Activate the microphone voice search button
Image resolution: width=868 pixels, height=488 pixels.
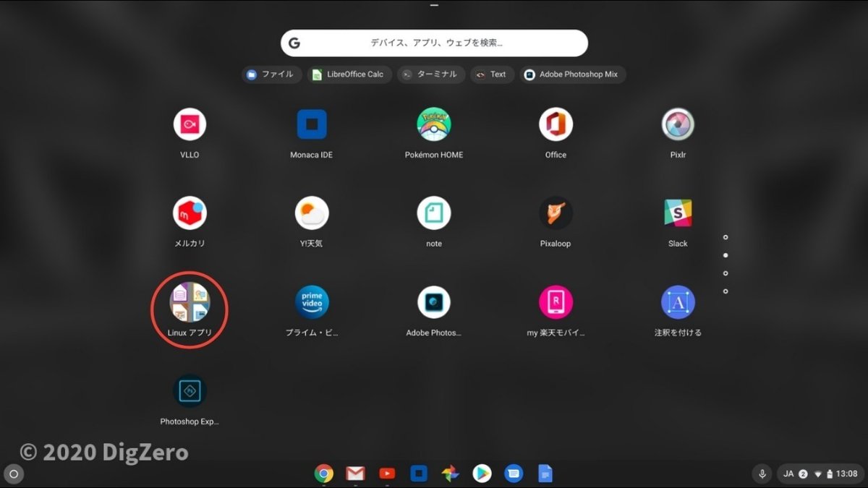761,474
